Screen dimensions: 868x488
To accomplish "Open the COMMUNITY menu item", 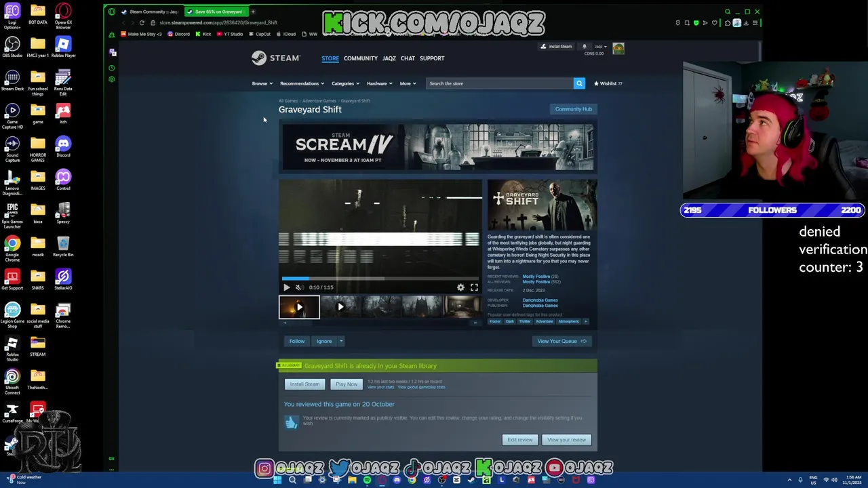I will (360, 58).
